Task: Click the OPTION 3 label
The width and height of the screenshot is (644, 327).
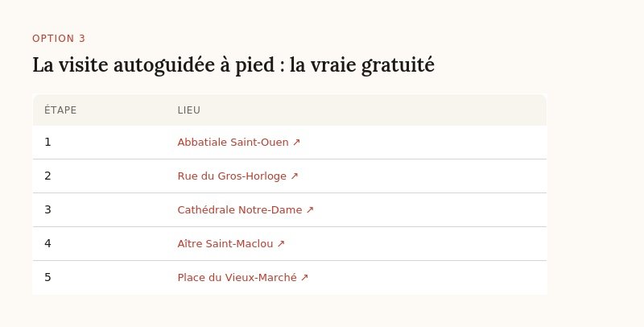Action: tap(59, 39)
